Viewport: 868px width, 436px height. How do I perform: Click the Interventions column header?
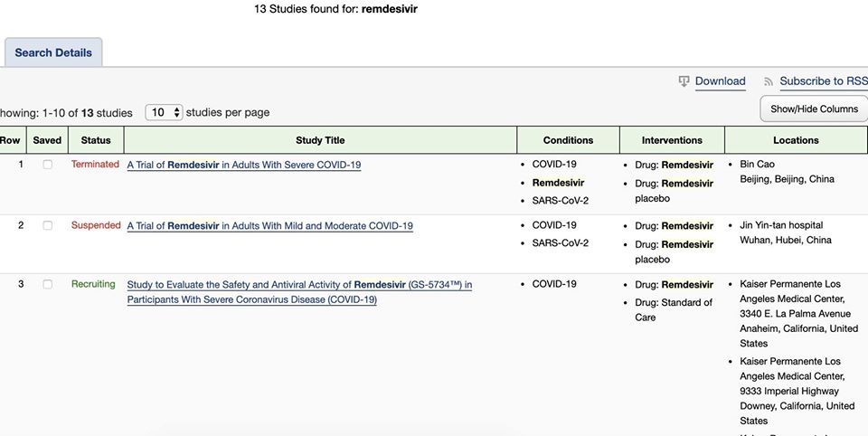[x=672, y=140]
